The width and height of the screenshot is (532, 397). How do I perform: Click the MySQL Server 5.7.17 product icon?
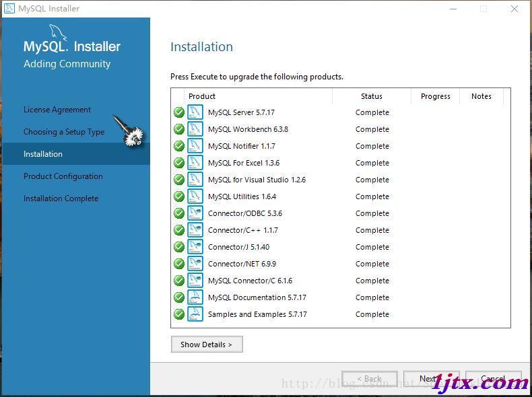(x=195, y=112)
